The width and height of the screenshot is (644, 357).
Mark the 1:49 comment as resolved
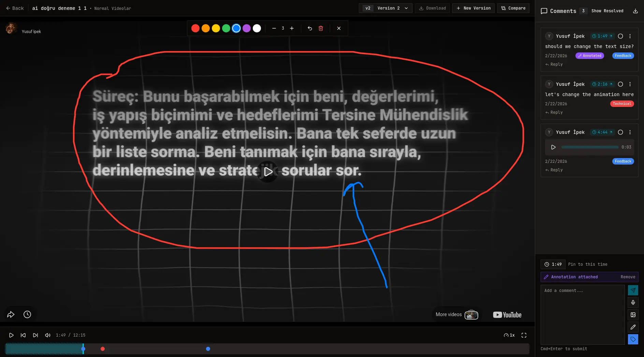620,36
